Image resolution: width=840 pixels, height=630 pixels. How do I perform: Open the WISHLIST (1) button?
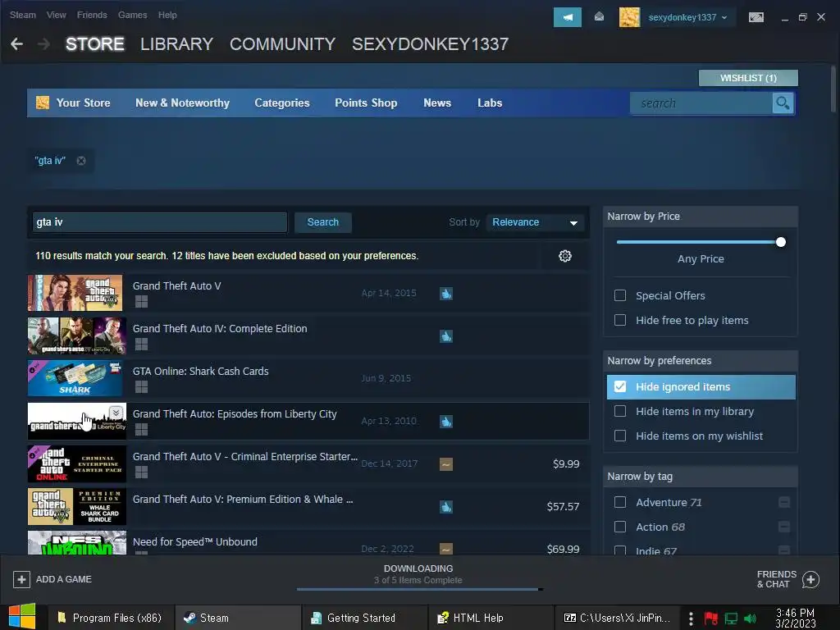[x=748, y=78]
